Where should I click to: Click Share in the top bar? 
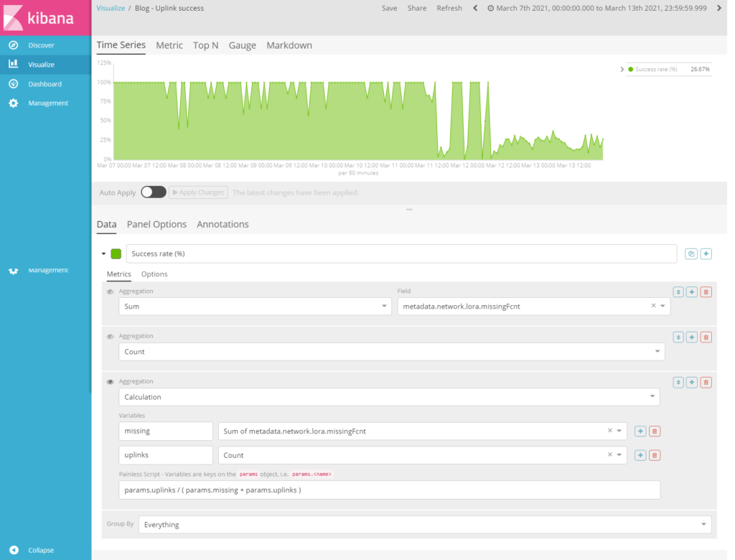tap(417, 8)
